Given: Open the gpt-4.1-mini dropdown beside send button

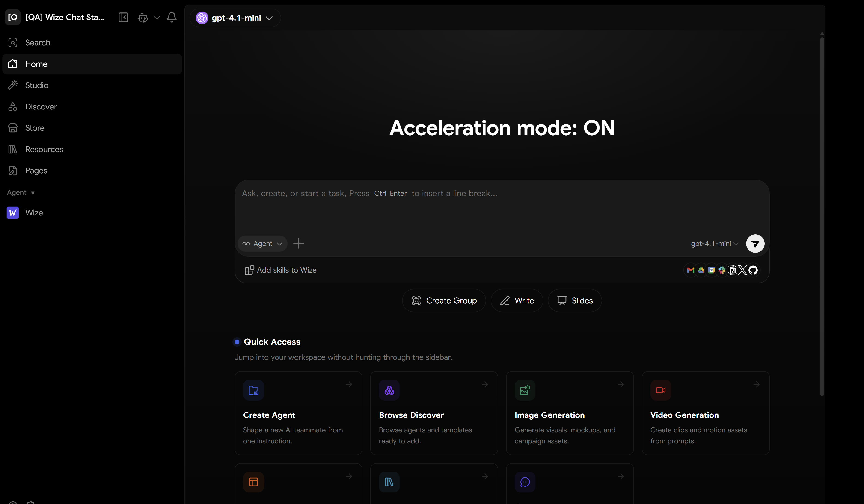Looking at the screenshot, I should [715, 244].
